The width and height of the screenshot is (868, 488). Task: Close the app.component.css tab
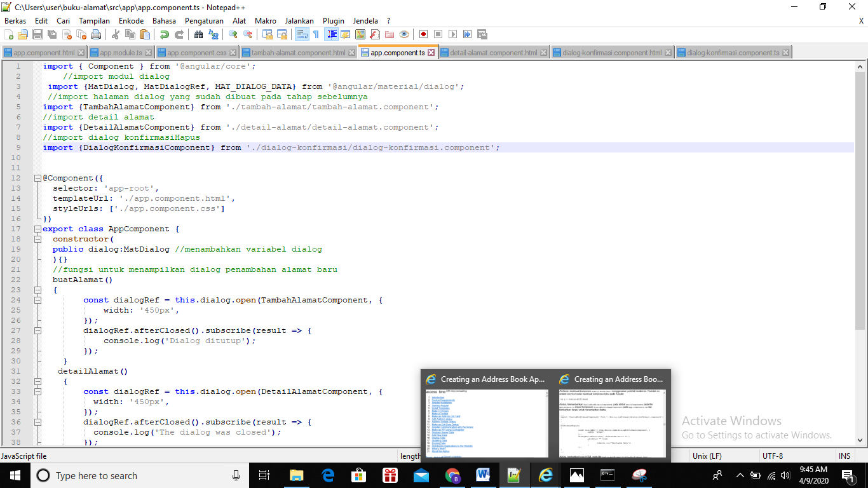tap(233, 53)
